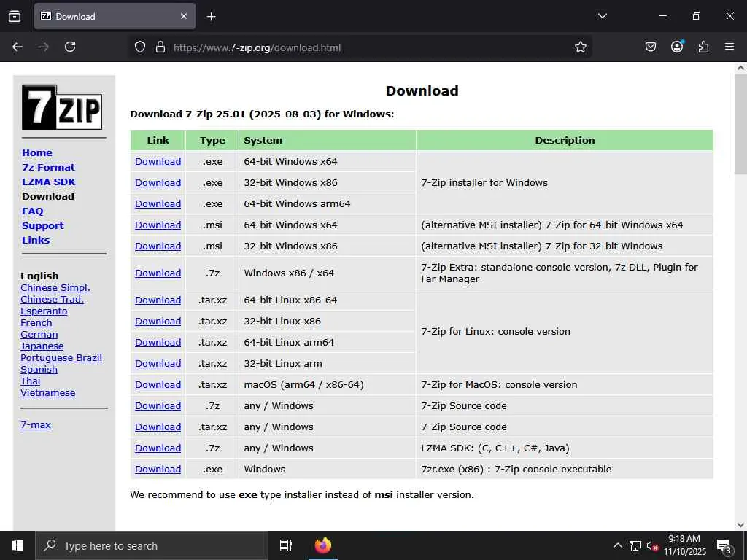Viewport: 747px width, 560px height.
Task: Click the taskbar search box
Action: pos(152,545)
